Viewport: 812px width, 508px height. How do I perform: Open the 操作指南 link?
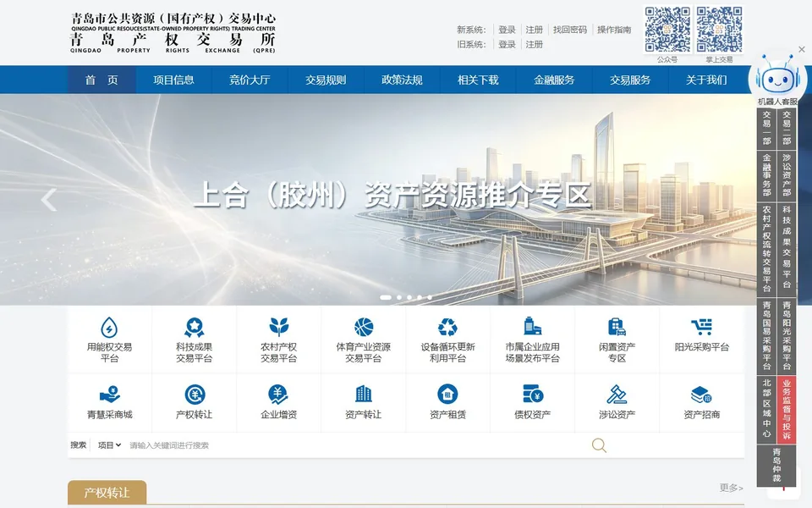pyautogui.click(x=614, y=30)
